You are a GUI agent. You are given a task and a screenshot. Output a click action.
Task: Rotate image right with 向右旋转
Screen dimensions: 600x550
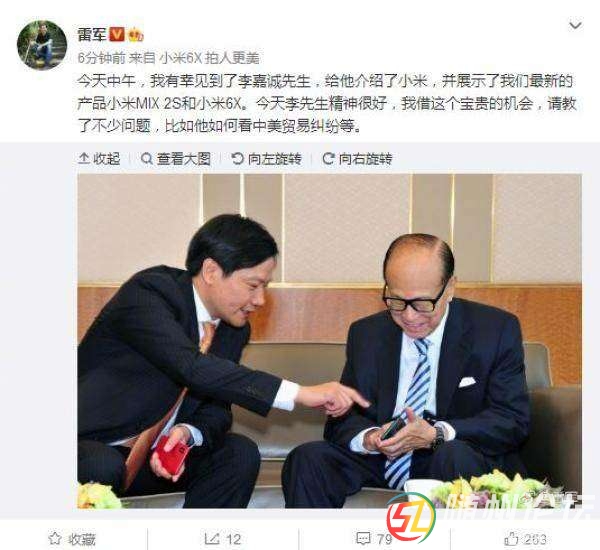click(357, 158)
